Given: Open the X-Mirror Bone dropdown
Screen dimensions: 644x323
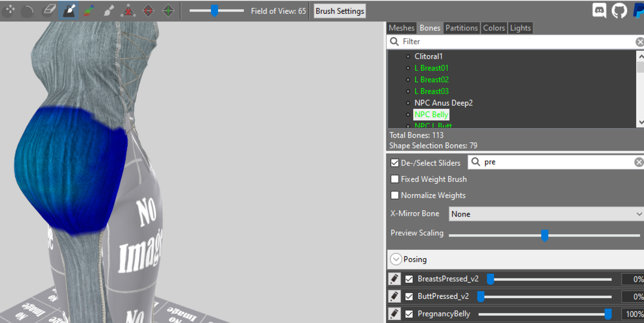Looking at the screenshot, I should (x=546, y=214).
